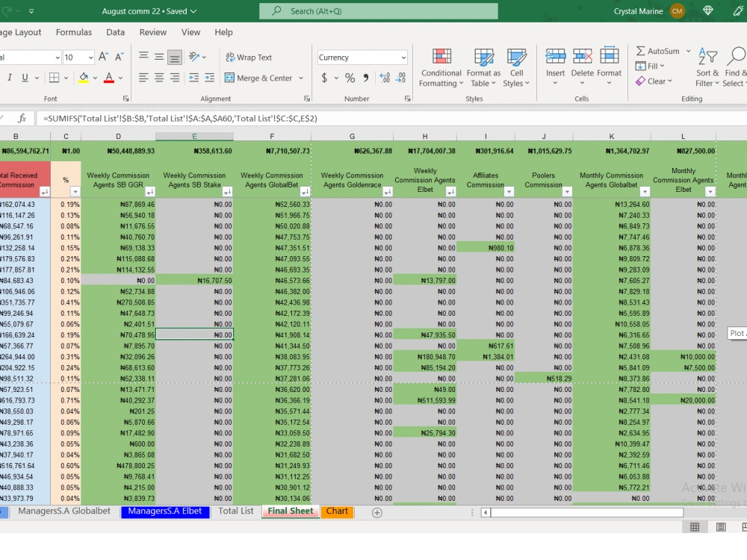Click the Decrease Font Size icon

click(x=120, y=57)
